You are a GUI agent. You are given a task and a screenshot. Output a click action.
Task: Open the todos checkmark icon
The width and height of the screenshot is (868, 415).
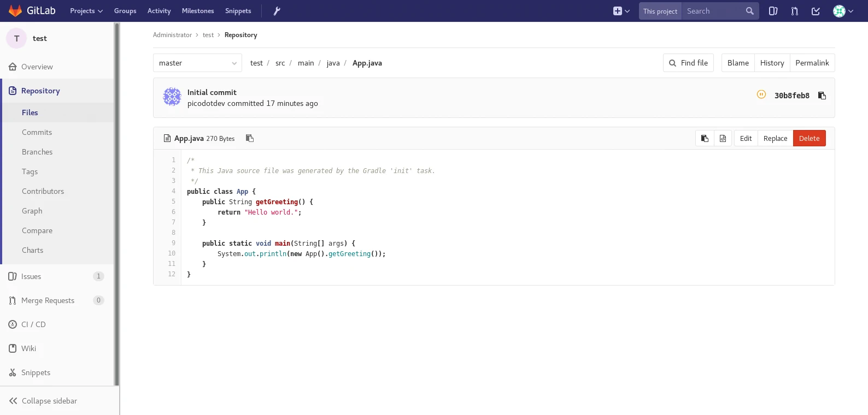pos(816,11)
